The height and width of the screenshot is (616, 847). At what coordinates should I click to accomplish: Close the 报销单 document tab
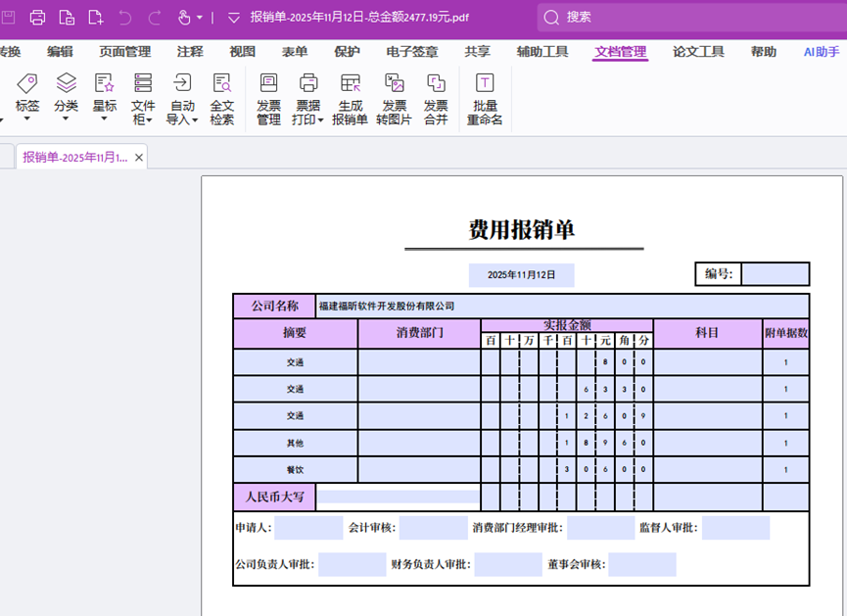(139, 158)
